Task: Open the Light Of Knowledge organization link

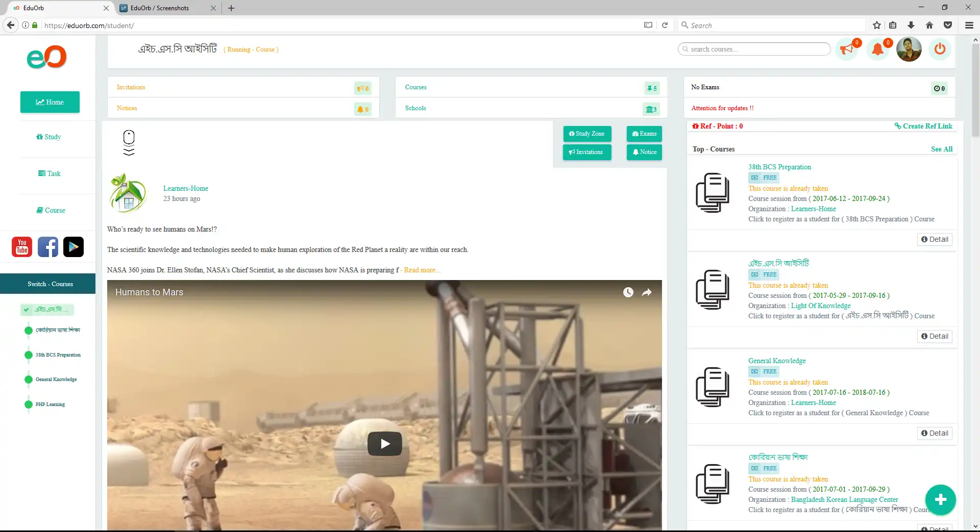Action: click(x=821, y=306)
